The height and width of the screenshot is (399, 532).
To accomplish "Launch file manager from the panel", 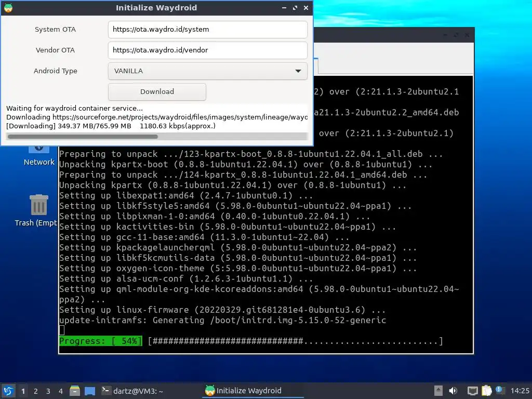I will 75,391.
